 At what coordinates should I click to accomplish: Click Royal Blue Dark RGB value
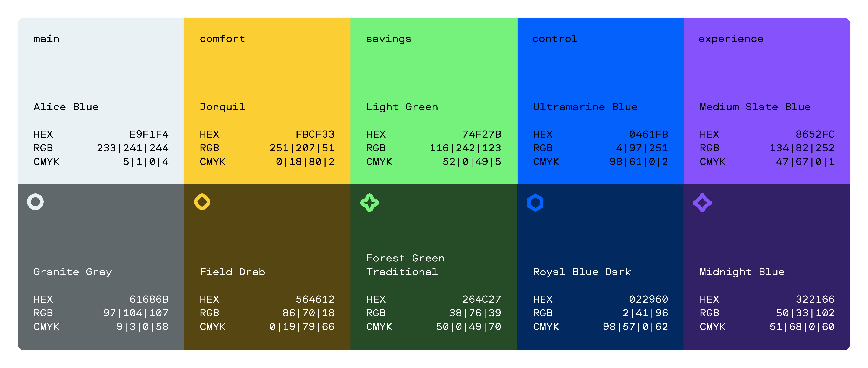[x=645, y=313]
